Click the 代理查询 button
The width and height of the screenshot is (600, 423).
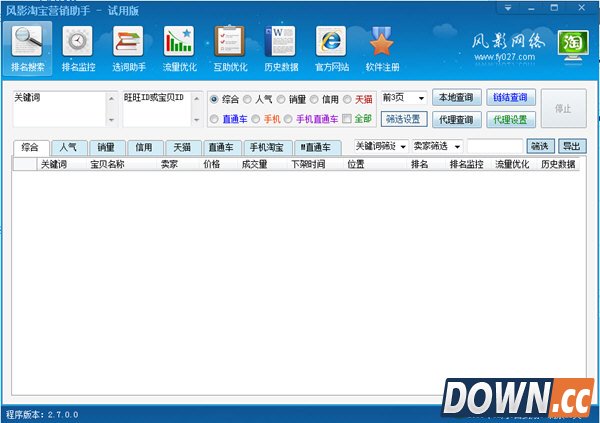click(x=457, y=119)
